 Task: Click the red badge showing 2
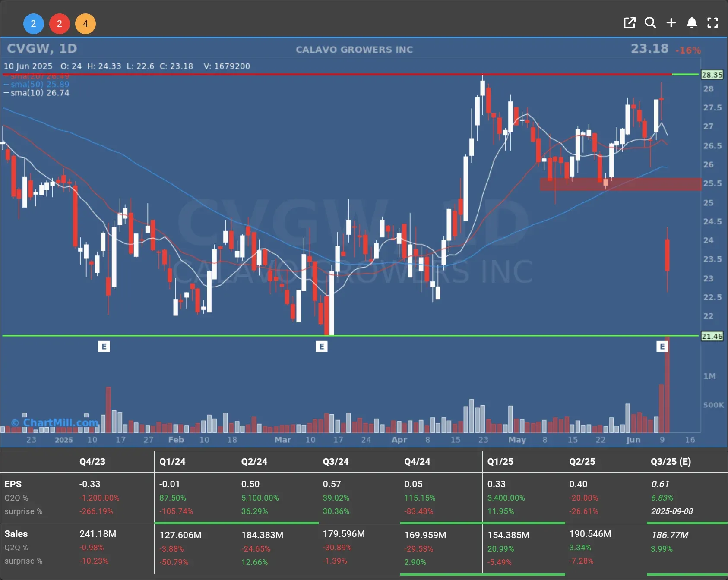(x=60, y=24)
